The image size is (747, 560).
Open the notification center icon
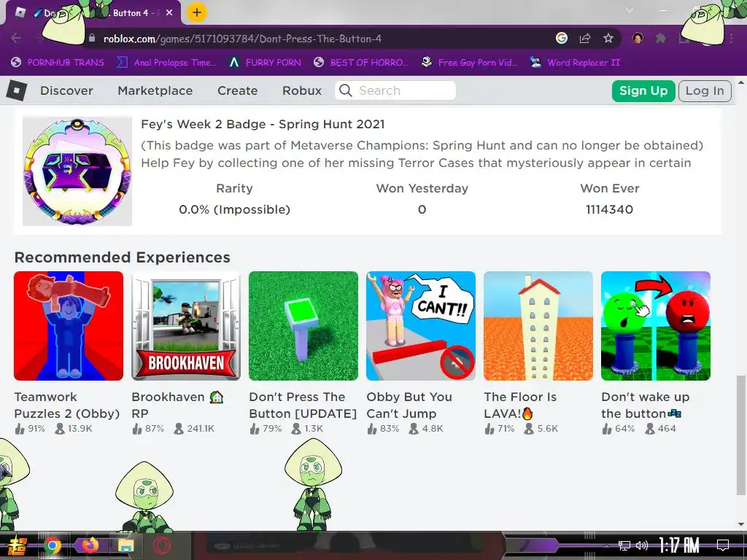pos(723,545)
